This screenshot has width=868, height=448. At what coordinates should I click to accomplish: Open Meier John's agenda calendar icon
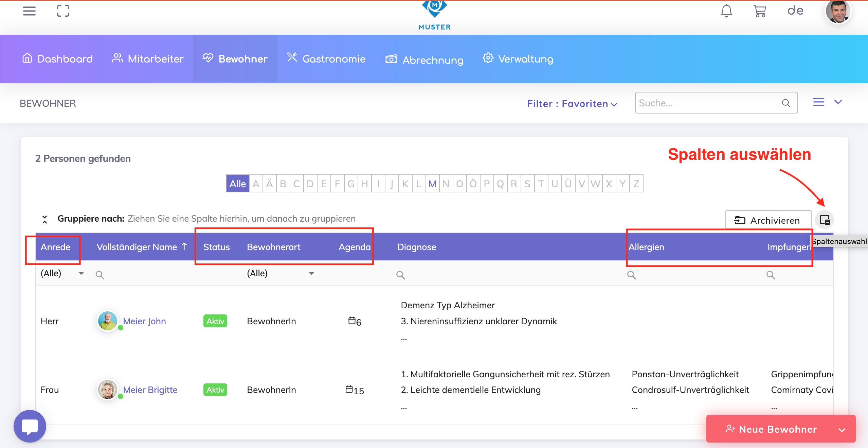pos(352,320)
